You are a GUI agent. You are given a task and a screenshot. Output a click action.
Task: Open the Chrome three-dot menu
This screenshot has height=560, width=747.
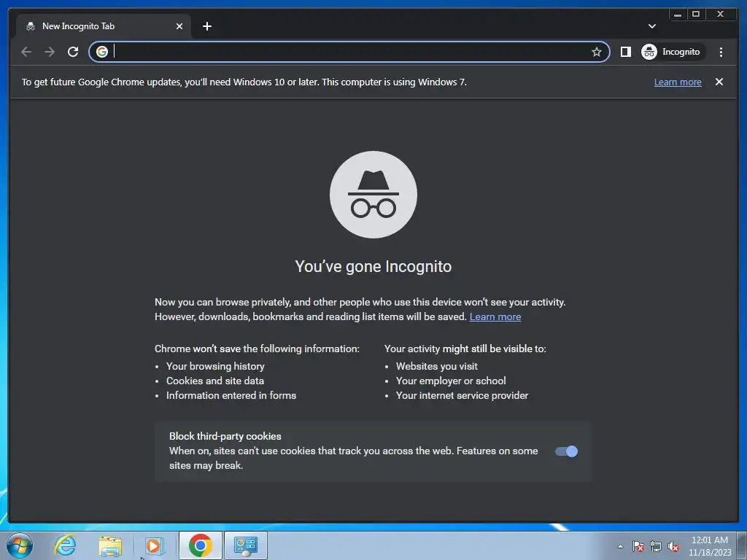point(721,52)
